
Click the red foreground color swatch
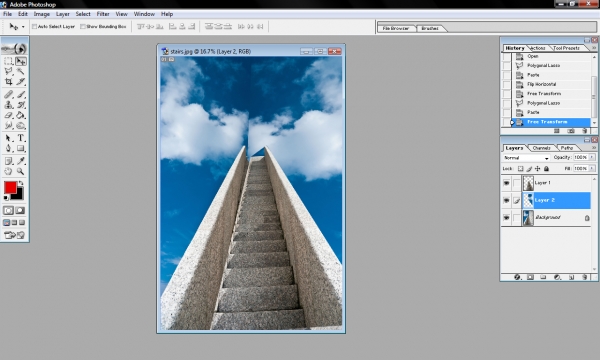point(10,187)
